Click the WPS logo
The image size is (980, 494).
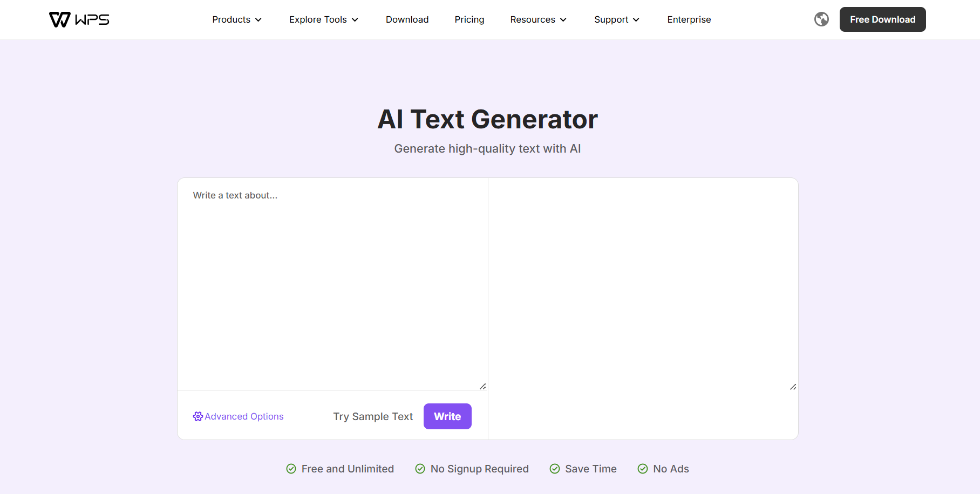pos(79,19)
